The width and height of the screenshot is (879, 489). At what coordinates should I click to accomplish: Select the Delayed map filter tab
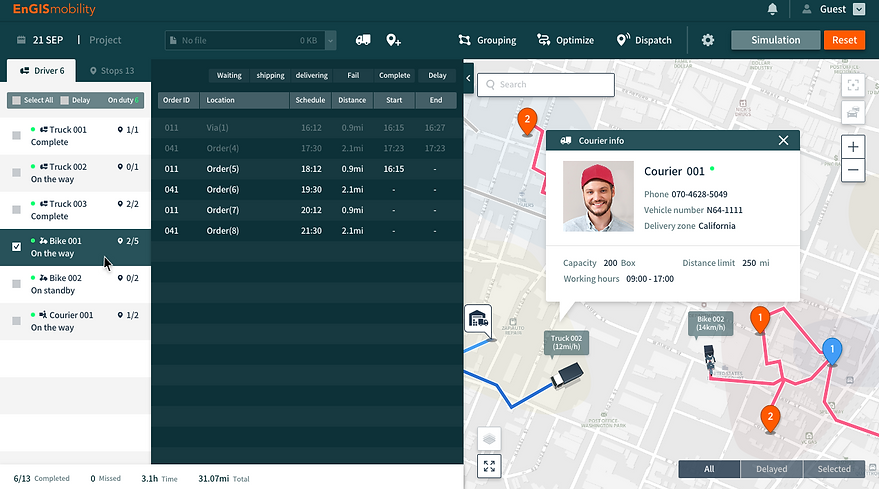pyautogui.click(x=771, y=469)
